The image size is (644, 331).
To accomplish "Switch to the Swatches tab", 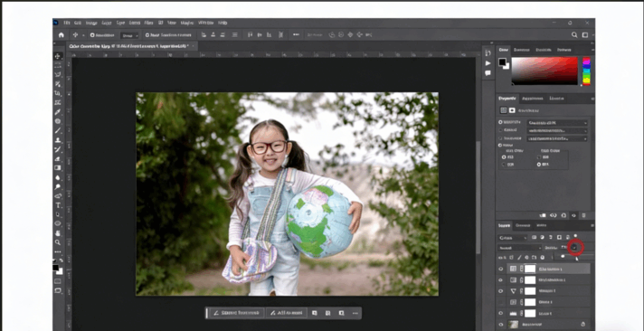I will click(522, 50).
